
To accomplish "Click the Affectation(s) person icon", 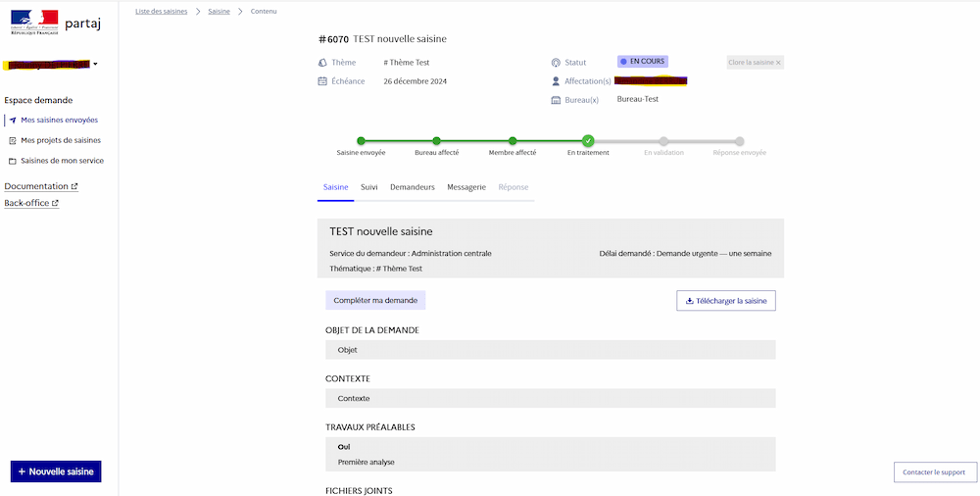I will [556, 81].
